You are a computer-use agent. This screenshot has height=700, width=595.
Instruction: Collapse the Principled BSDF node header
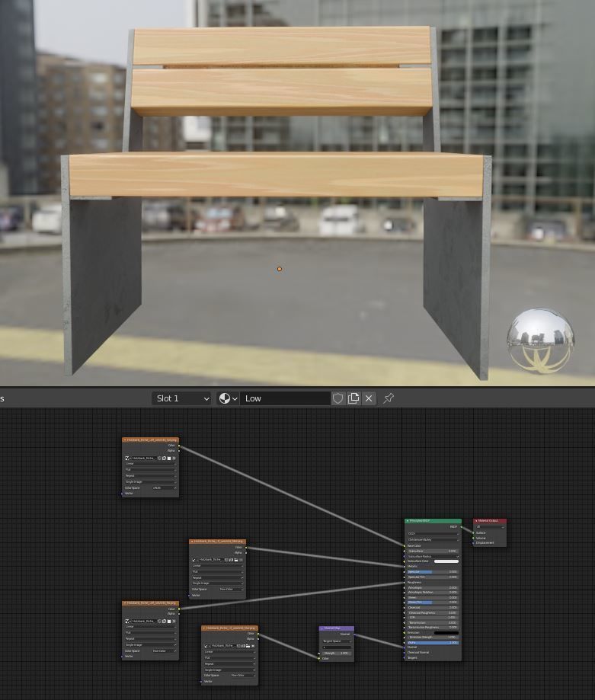pos(408,521)
